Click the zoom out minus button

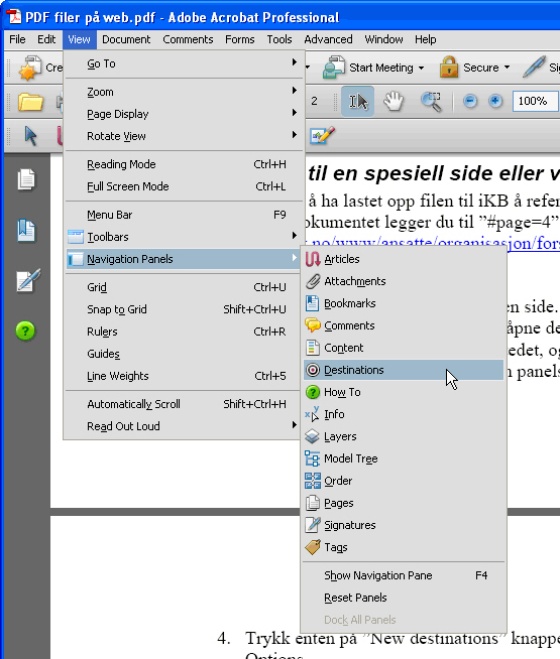click(x=470, y=101)
